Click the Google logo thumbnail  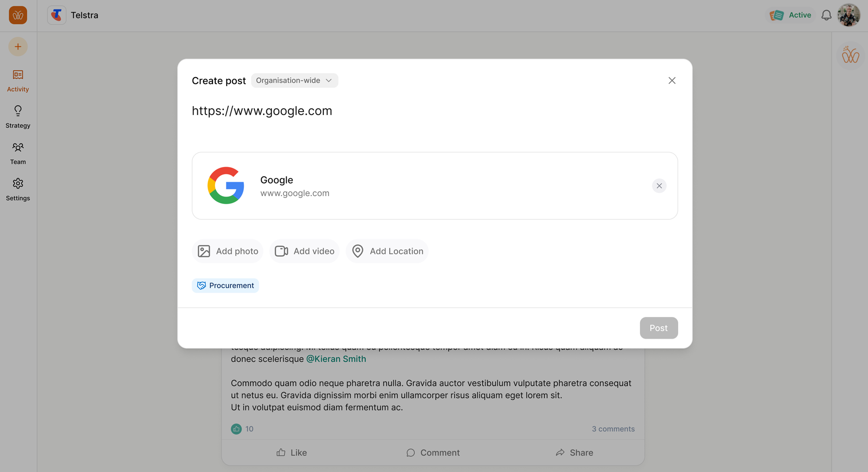click(x=226, y=185)
